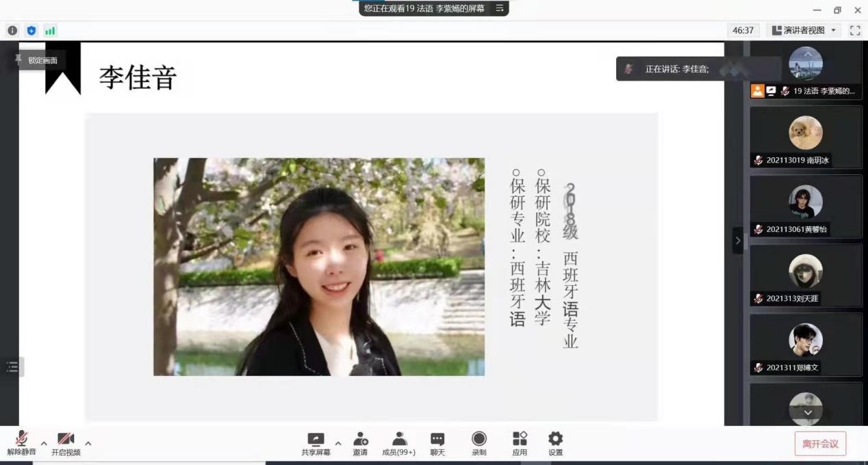Open the menu on the screen-sharing banner
Image resolution: width=868 pixels, height=465 pixels.
[x=500, y=8]
